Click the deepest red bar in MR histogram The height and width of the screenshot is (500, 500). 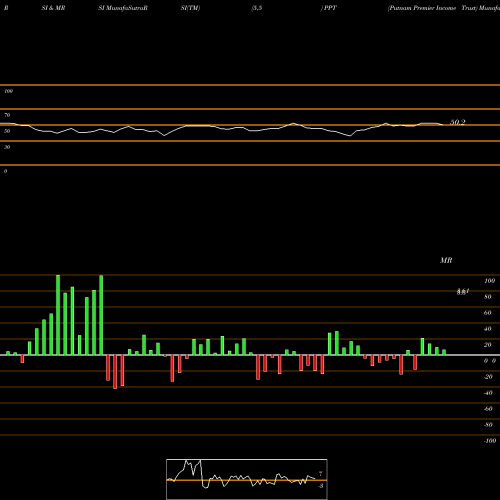coord(115,372)
